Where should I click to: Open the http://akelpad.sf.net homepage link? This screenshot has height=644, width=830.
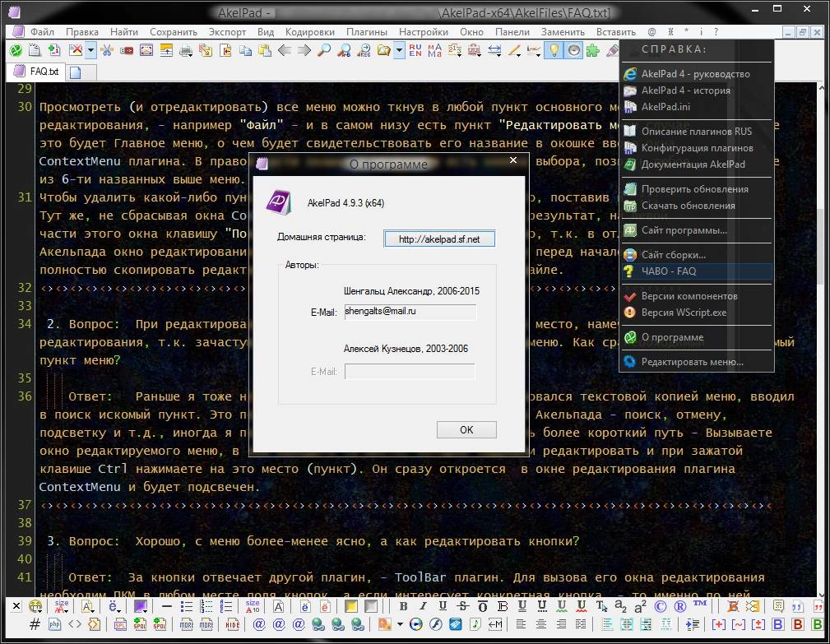point(439,239)
